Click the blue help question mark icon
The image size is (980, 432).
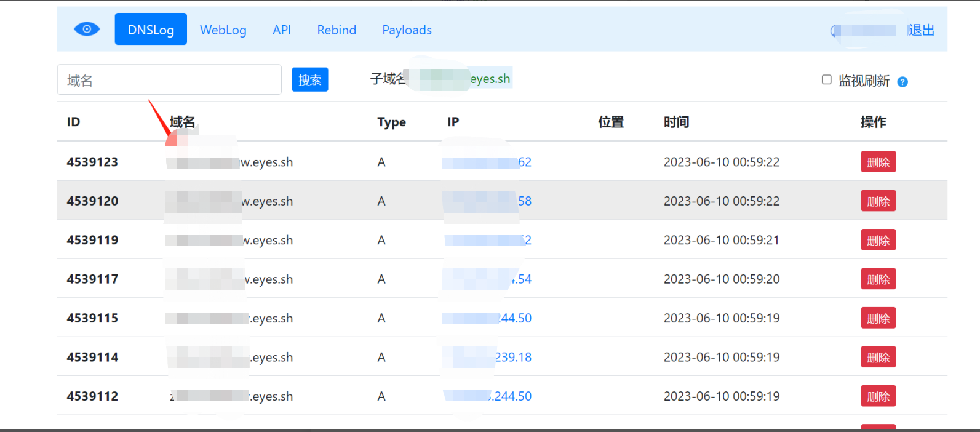click(x=902, y=82)
